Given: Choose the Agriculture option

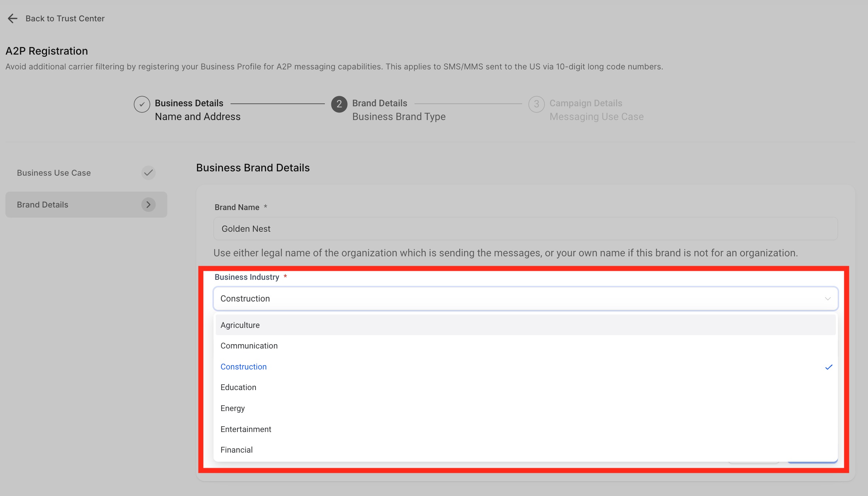Looking at the screenshot, I should [x=525, y=325].
